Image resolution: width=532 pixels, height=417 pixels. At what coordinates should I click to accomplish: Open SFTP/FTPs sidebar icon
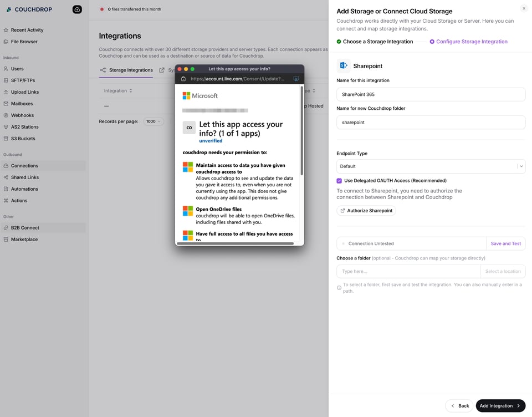click(6, 80)
